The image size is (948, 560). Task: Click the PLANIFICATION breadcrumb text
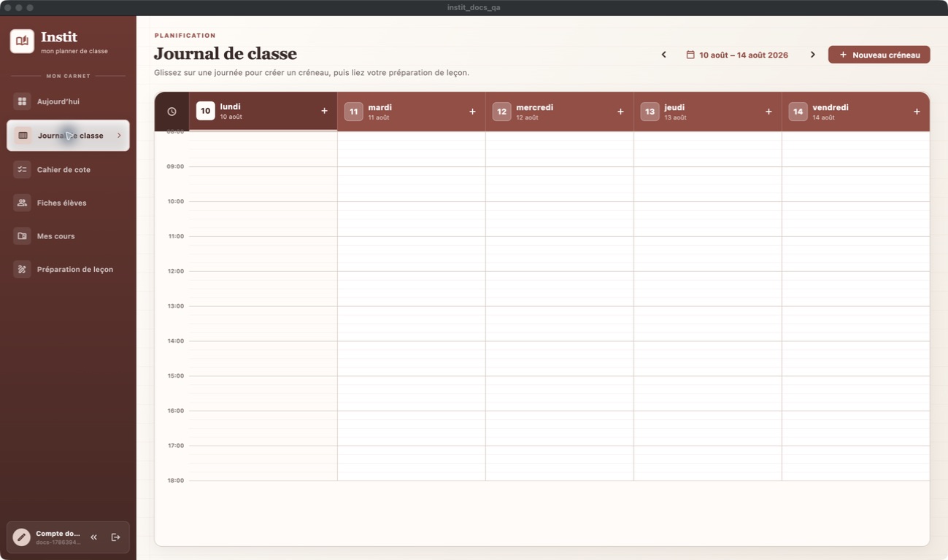click(x=185, y=35)
